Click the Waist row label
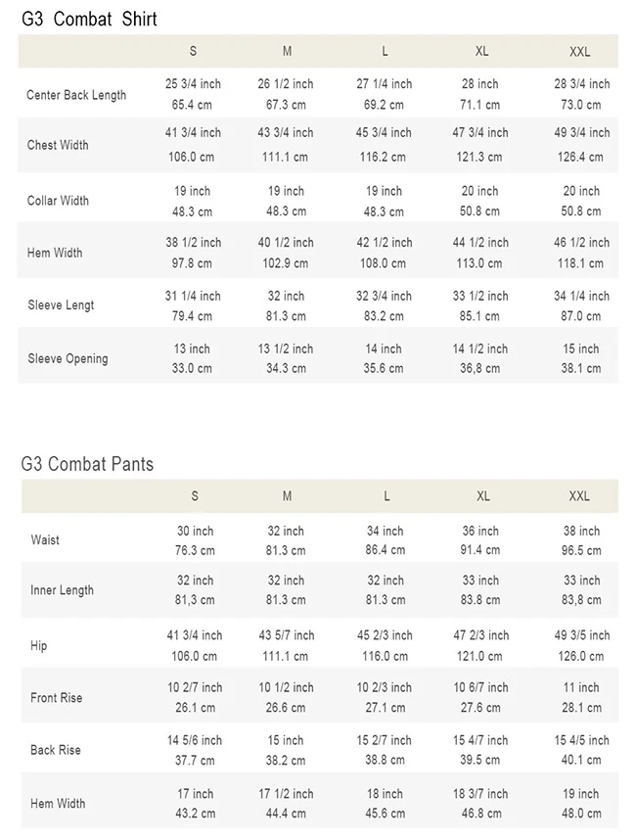Image resolution: width=636 pixels, height=840 pixels. [x=45, y=540]
